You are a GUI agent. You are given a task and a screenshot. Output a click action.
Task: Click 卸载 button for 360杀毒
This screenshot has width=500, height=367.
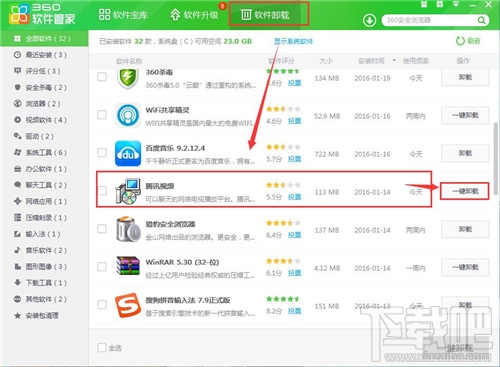pos(465,78)
